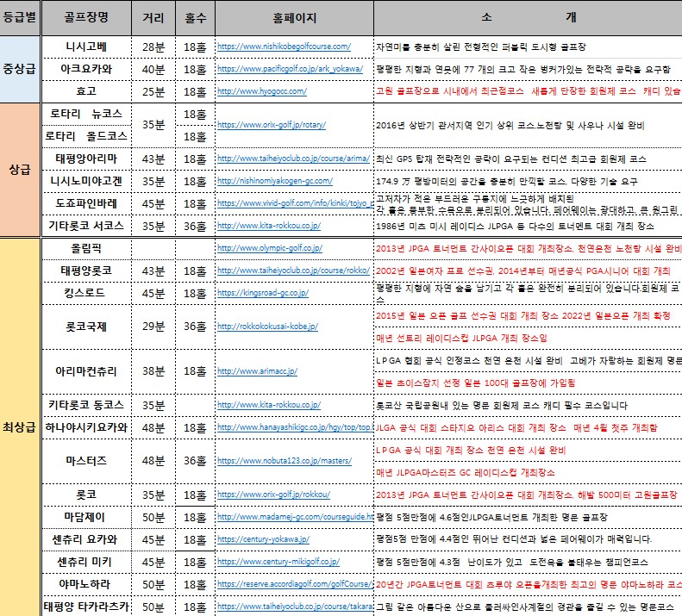Select the 아리마컨츄리 cell

(x=86, y=371)
